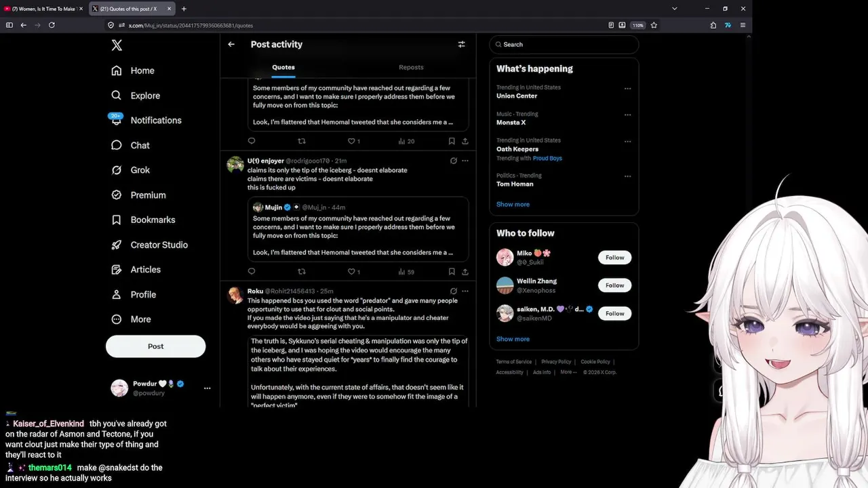This screenshot has width=868, height=488.
Task: Reply to U(†) enjoyer post
Action: pyautogui.click(x=252, y=271)
